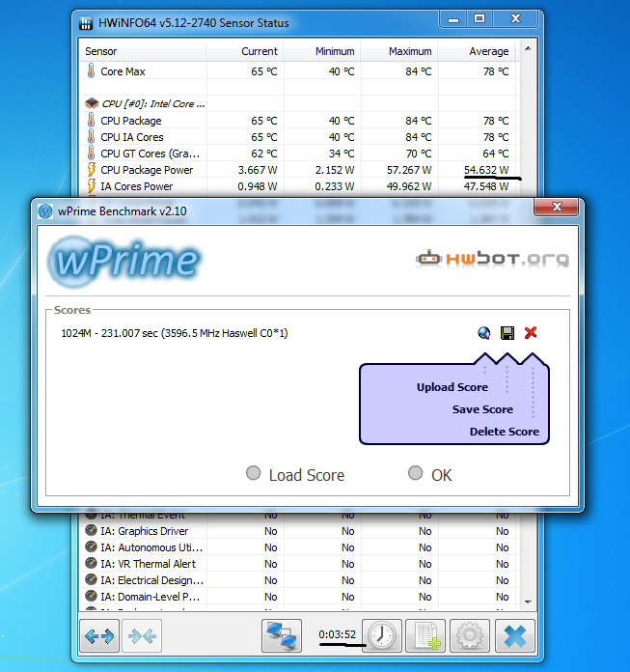This screenshot has width=630, height=672.
Task: Click the wPrime logo image
Action: [124, 261]
